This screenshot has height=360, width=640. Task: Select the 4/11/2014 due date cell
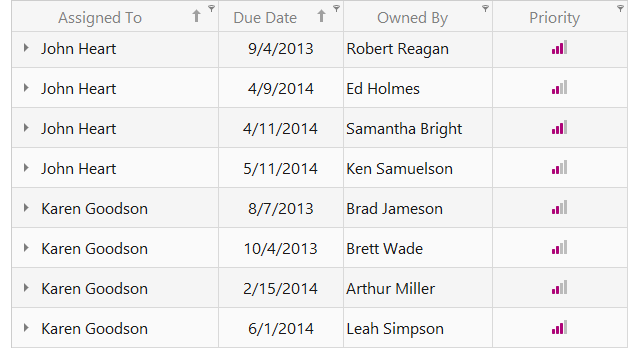tap(281, 128)
